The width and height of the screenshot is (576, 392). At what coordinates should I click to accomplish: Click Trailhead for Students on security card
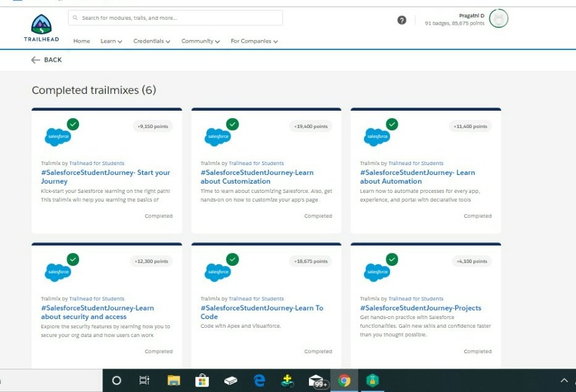(96, 299)
